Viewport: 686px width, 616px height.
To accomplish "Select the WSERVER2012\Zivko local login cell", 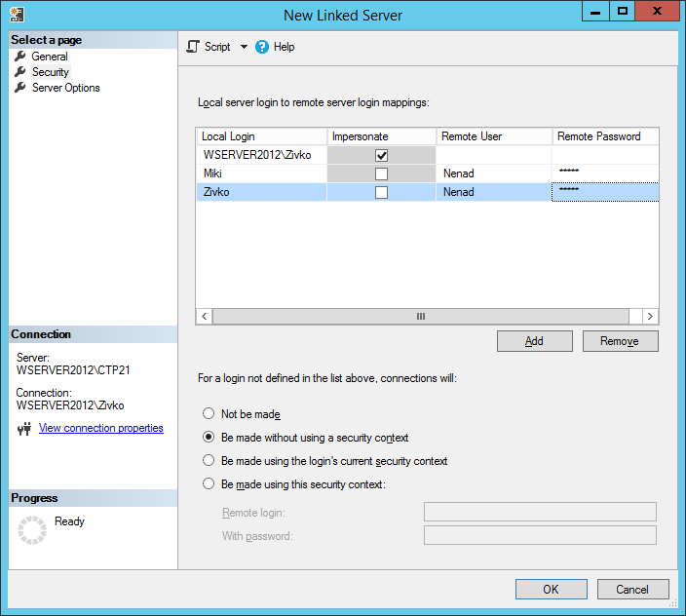I will (261, 155).
